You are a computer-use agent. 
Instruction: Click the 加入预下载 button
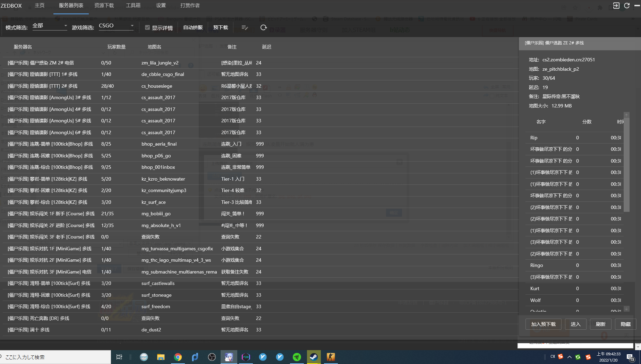[x=544, y=324]
